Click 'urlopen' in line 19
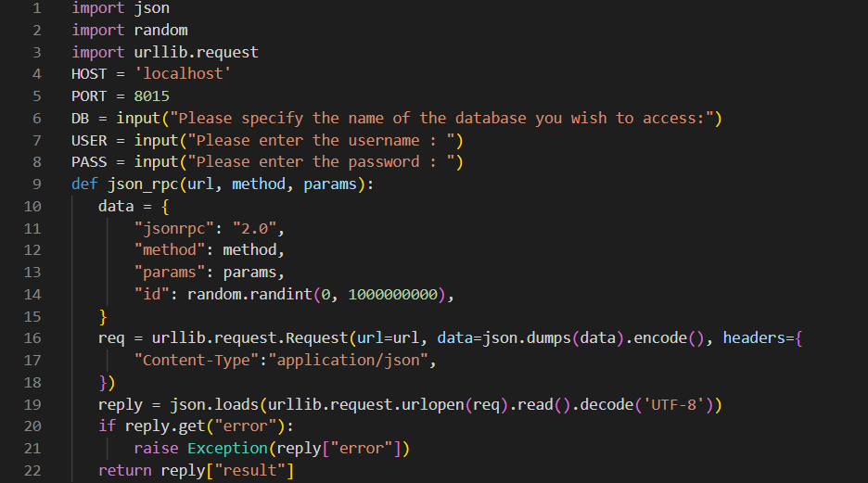The image size is (868, 483). [x=433, y=404]
